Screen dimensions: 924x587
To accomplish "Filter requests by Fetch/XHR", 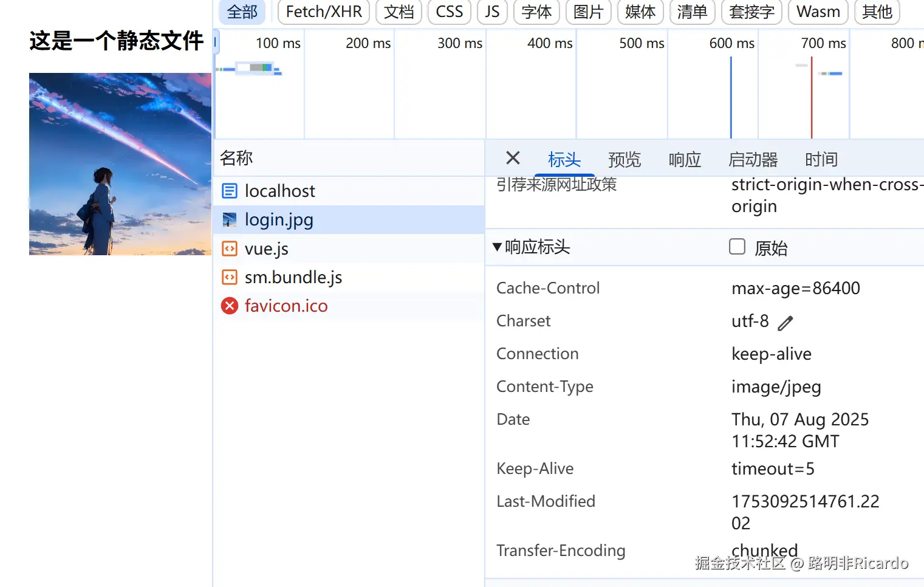I will click(324, 12).
